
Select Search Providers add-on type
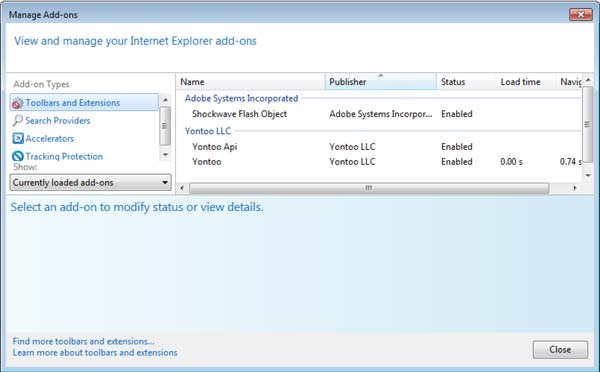point(58,121)
